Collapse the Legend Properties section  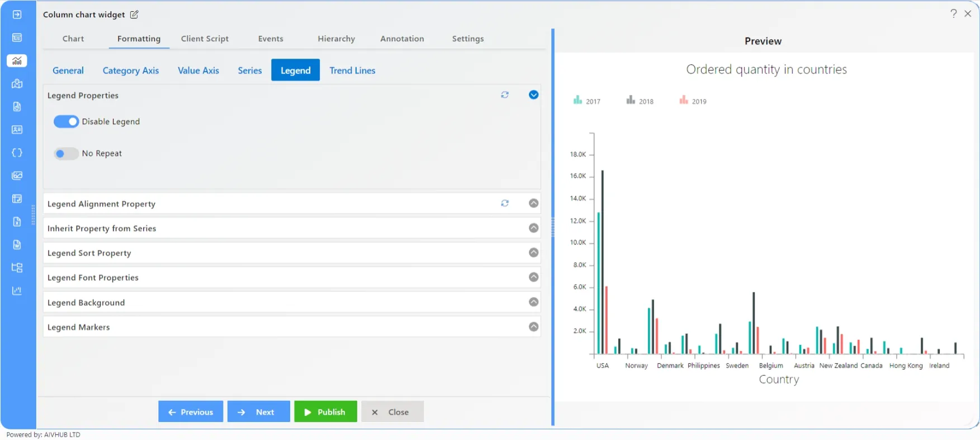coord(534,95)
